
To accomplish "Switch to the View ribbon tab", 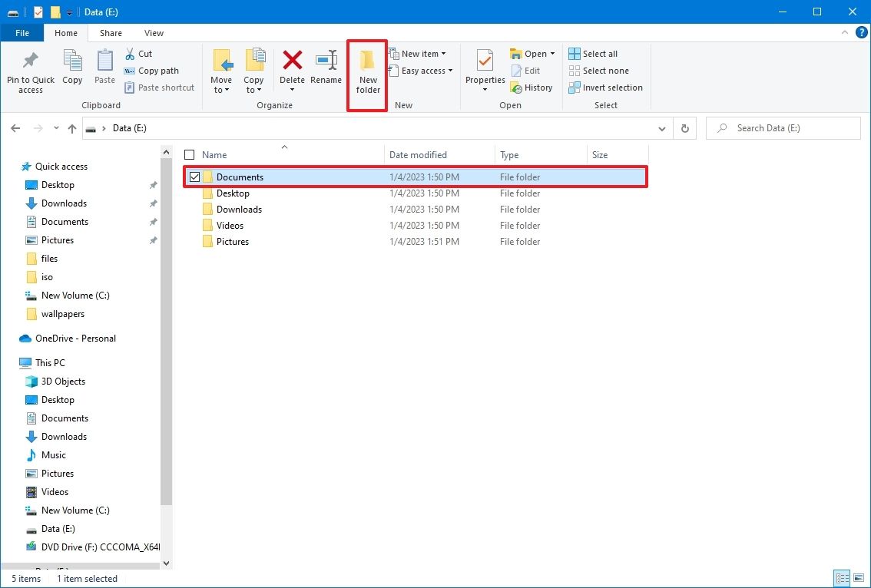I will coord(154,33).
